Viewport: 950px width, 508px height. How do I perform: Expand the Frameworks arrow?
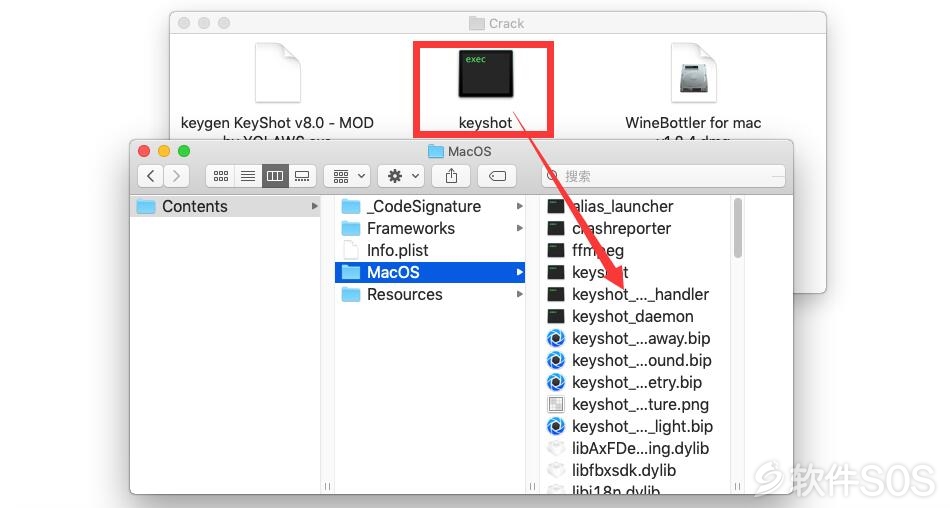[519, 228]
